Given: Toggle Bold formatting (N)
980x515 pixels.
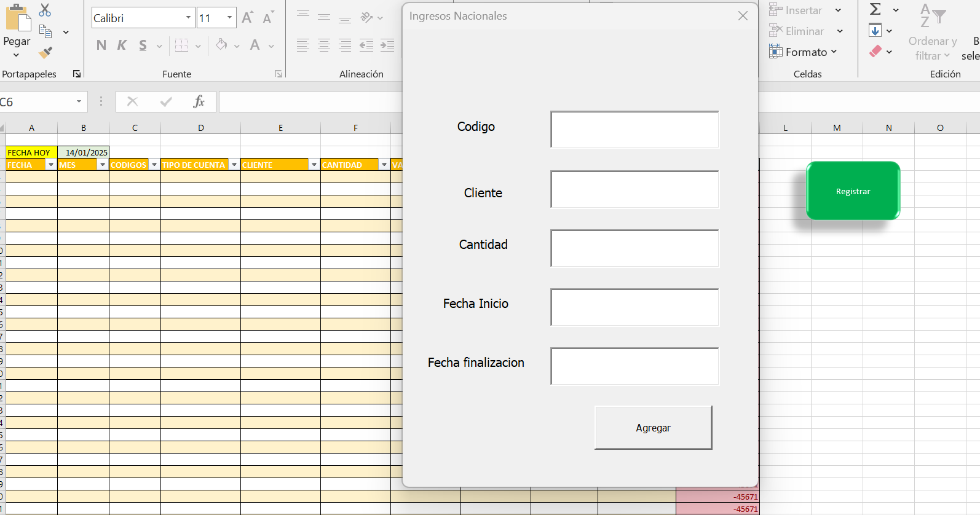Looking at the screenshot, I should tap(101, 45).
